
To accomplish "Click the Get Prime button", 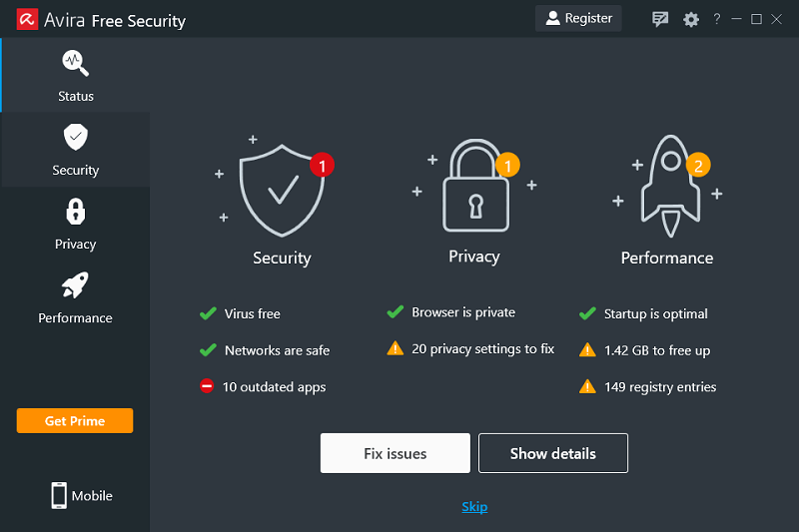I will 75,420.
